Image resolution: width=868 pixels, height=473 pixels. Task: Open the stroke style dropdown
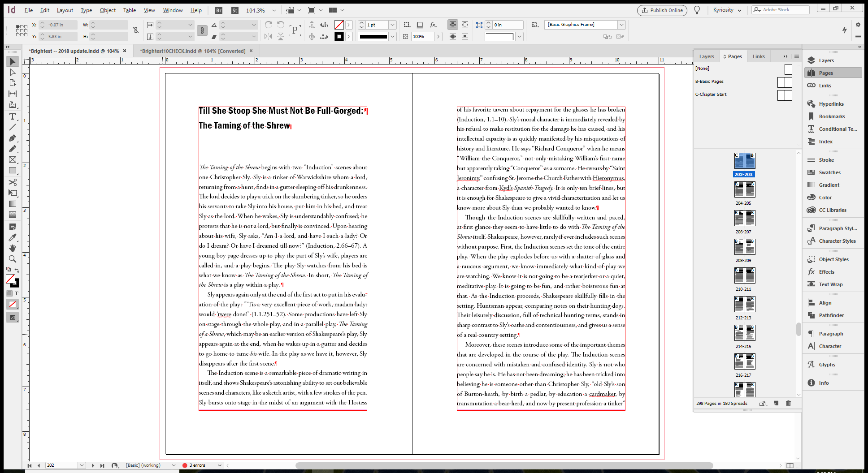pyautogui.click(x=392, y=36)
